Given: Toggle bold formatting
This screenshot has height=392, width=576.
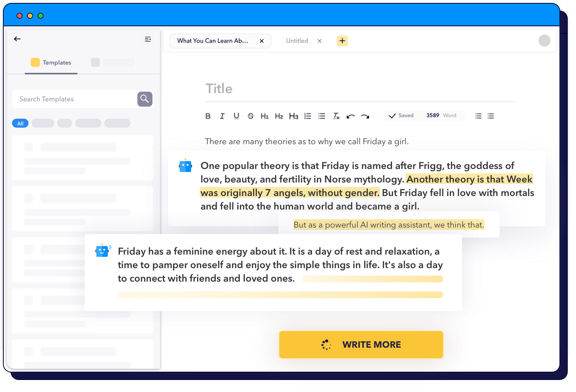Looking at the screenshot, I should point(208,116).
